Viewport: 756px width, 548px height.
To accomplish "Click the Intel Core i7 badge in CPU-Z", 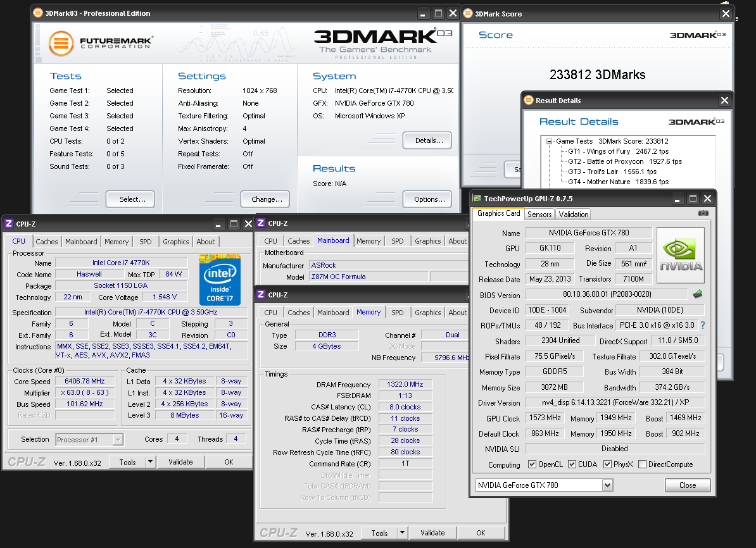I will (220, 280).
